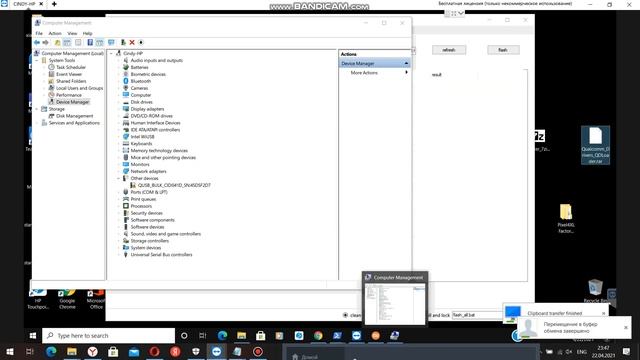Open File Explorer in remote taskbar

click(242, 336)
